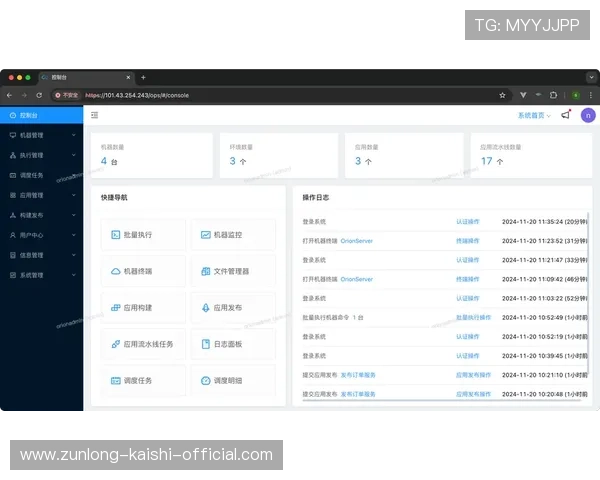Click the 应用数量 3 个 statistic card
600x480 pixels.
pos(404,155)
